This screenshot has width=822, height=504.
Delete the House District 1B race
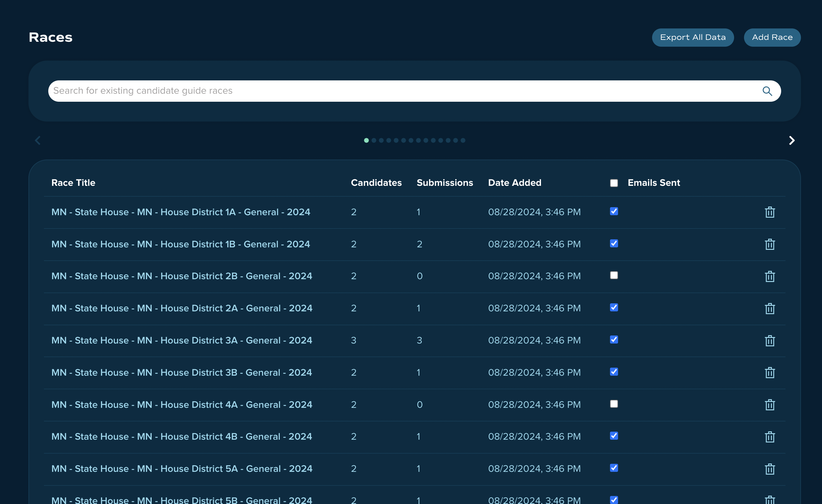click(770, 244)
